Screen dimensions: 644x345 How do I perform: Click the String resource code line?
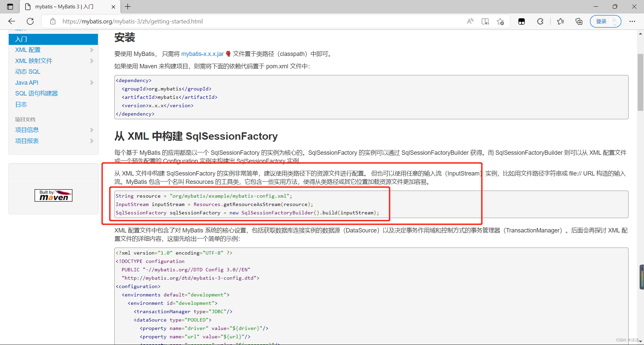[x=204, y=196]
